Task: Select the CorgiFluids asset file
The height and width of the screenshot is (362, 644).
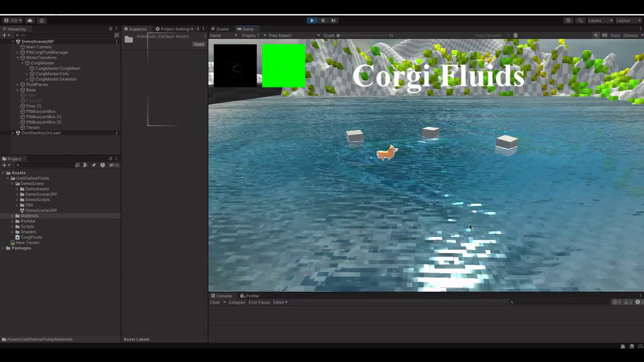Action: point(31,237)
